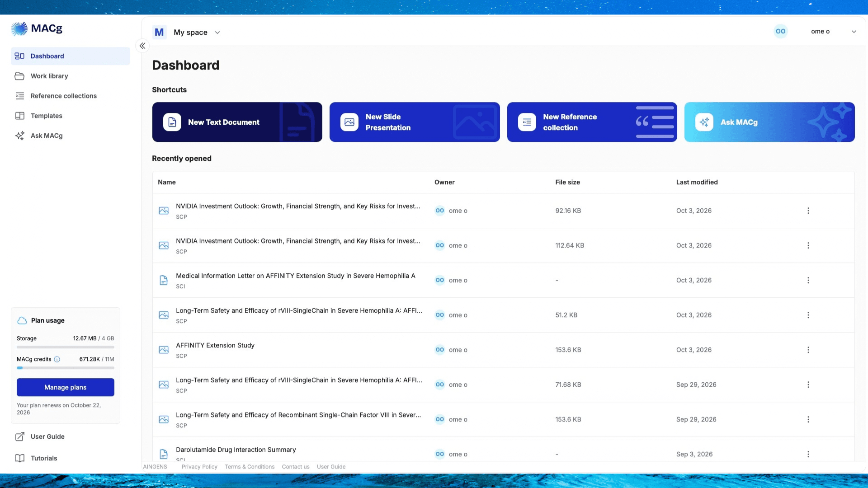
Task: Open Ask MACg in the sidebar
Action: click(71, 136)
